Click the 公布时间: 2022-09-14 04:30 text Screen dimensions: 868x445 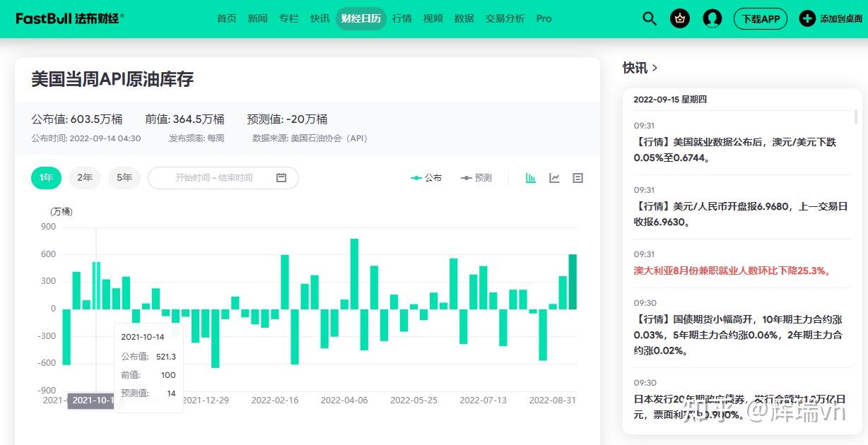[x=86, y=138]
